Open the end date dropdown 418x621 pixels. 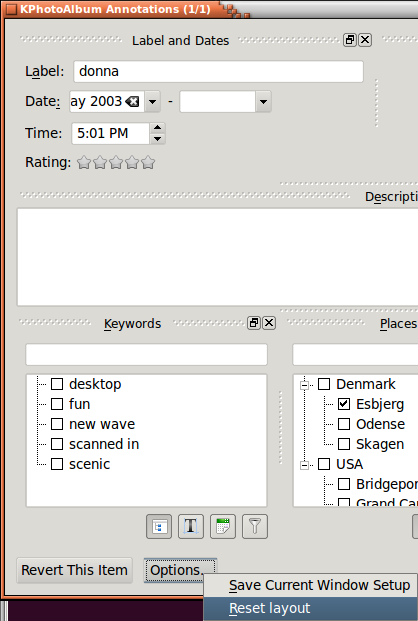[263, 102]
